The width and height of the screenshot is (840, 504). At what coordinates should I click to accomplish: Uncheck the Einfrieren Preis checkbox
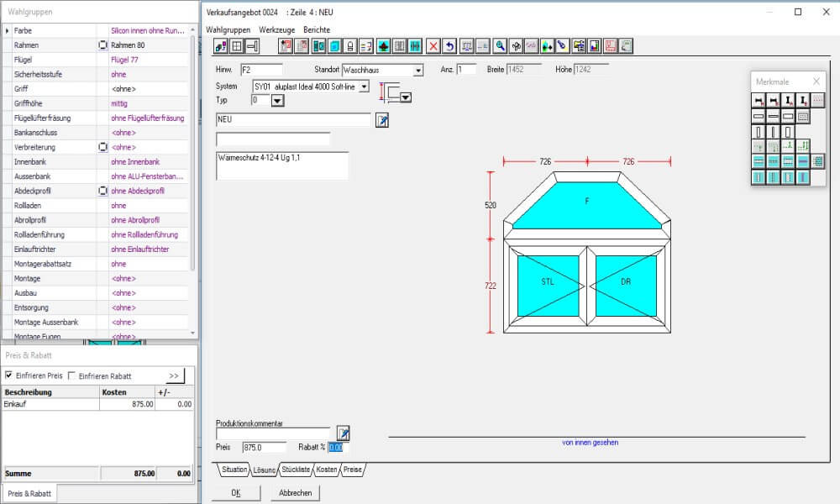click(9, 375)
